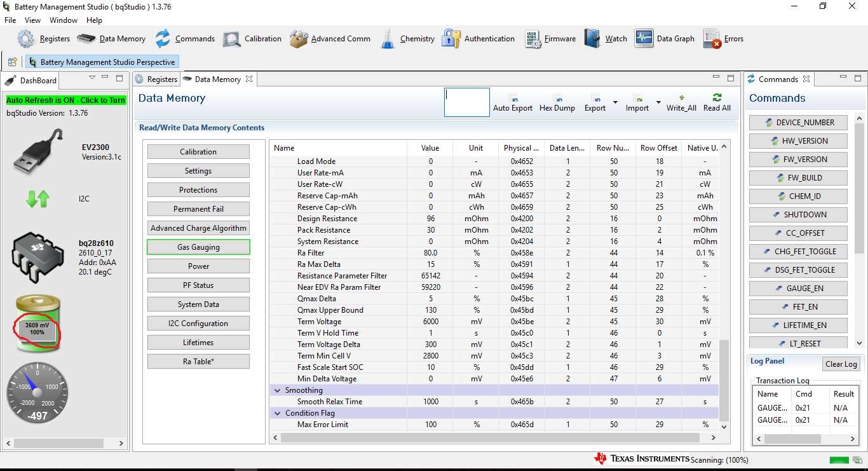Open Data Memory from the main toolbar
Image resolution: width=868 pixels, height=471 pixels.
tap(111, 39)
